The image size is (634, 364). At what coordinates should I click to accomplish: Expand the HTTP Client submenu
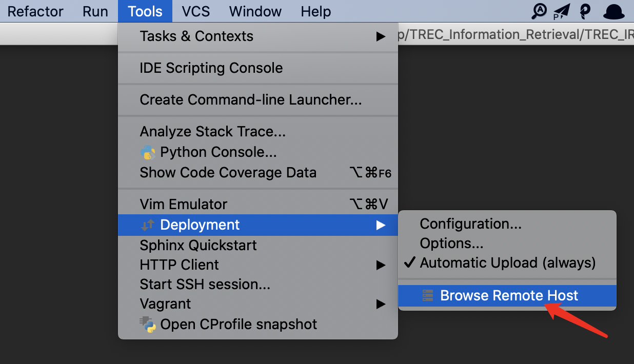pyautogui.click(x=179, y=265)
